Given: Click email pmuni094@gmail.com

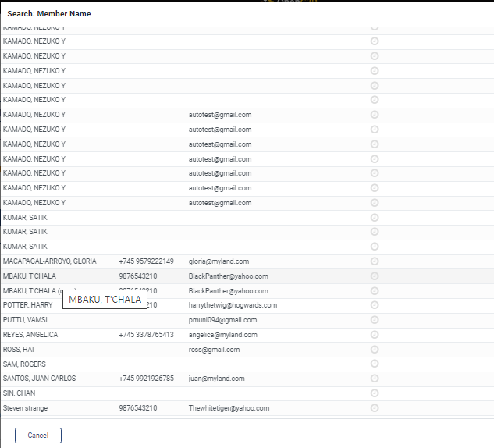Looking at the screenshot, I should (x=222, y=320).
